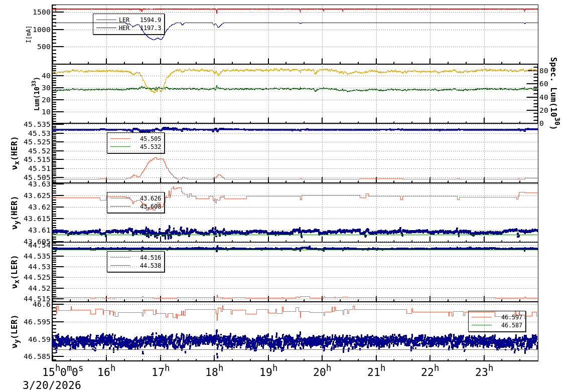The width and height of the screenshot is (579, 392).
Task: Click the 44.538 legend entry
Action: click(x=135, y=266)
